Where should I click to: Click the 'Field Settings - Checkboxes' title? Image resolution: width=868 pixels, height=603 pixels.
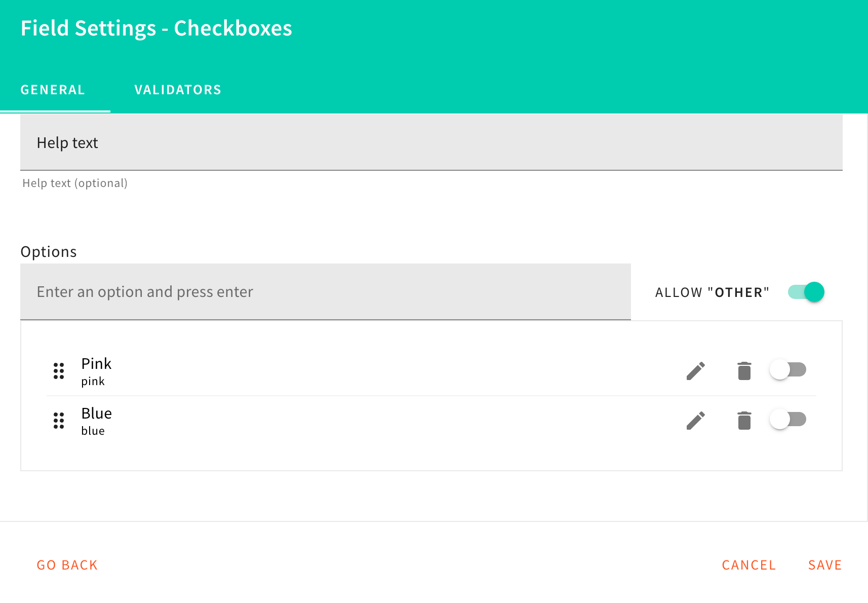pyautogui.click(x=156, y=28)
